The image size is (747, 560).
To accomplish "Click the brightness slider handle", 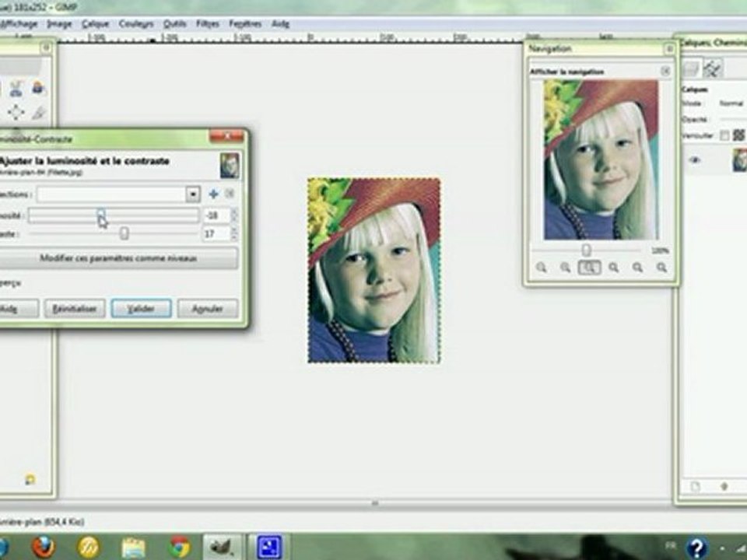I will coord(101,214).
